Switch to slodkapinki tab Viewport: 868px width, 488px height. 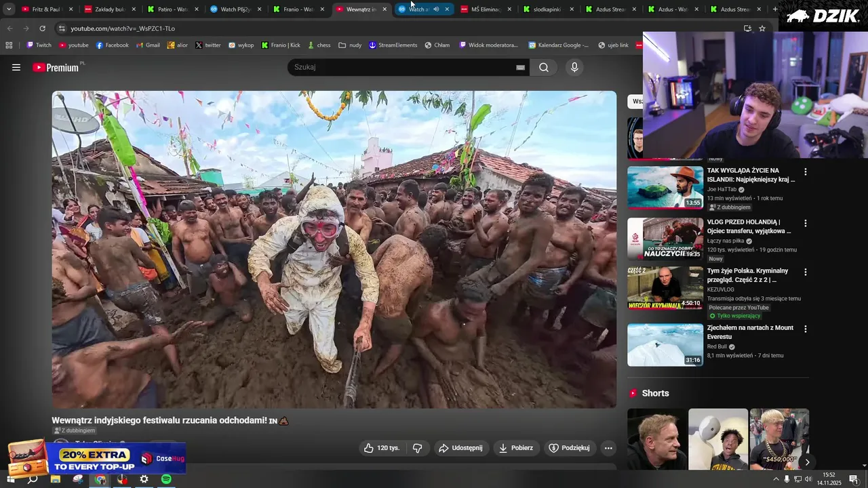coord(547,9)
